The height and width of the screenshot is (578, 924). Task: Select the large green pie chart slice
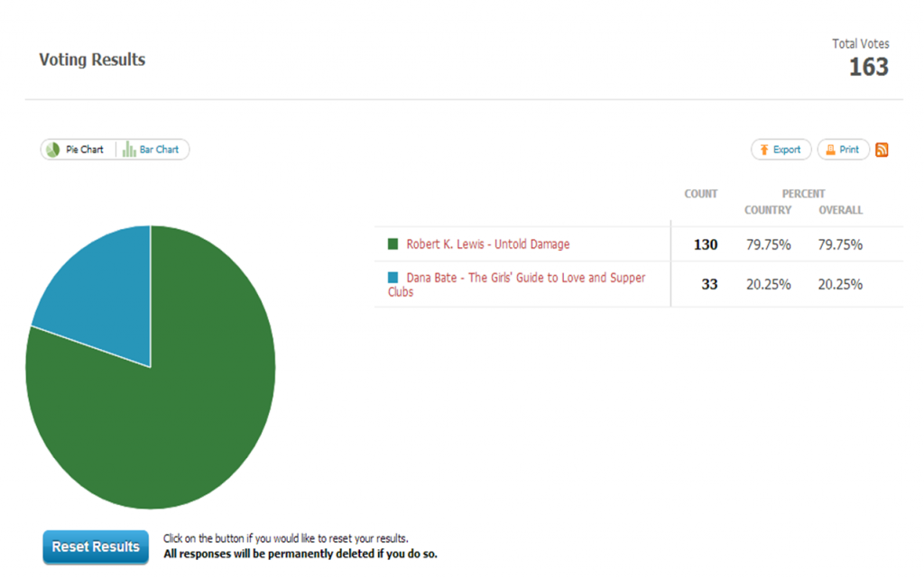[162, 424]
